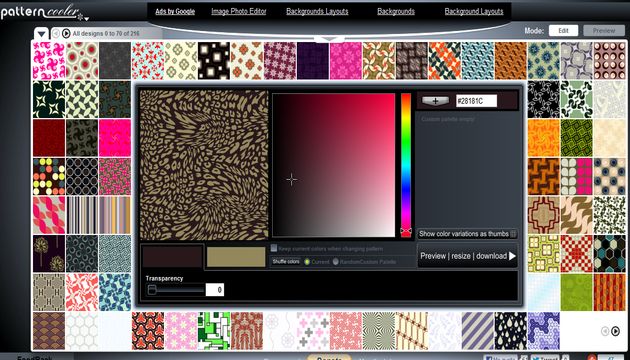Open Image Photo Editor link
Viewport: 630px width, 360px height.
239,11
